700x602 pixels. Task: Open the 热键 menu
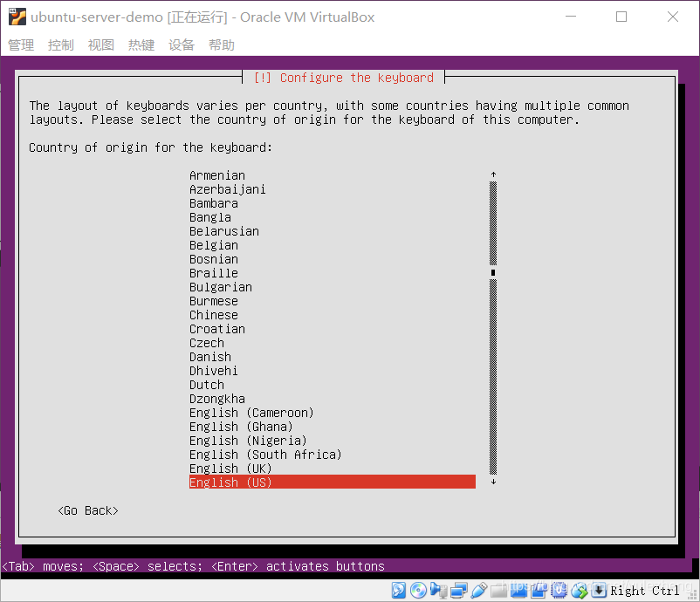point(141,44)
